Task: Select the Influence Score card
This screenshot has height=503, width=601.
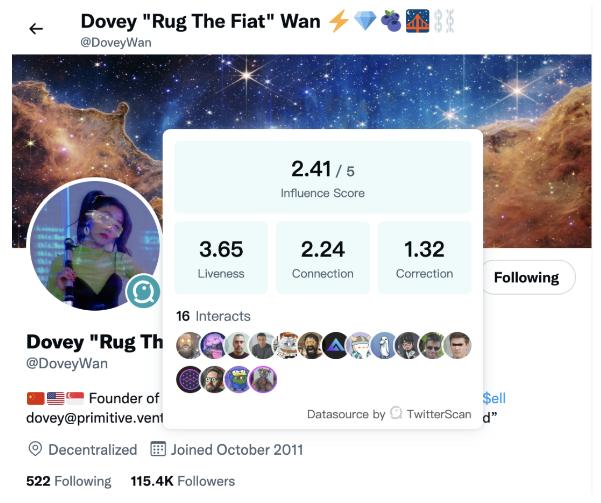Action: pyautogui.click(x=323, y=177)
